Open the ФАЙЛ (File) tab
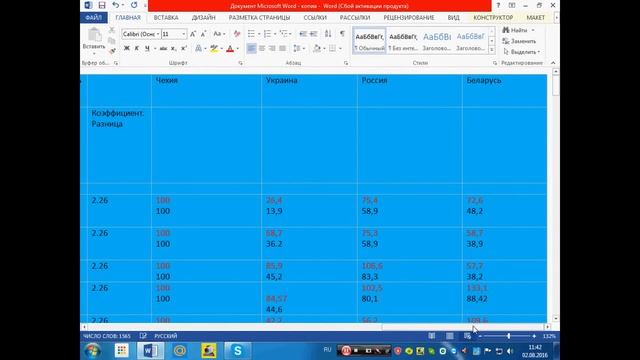The image size is (640, 360). 93,18
